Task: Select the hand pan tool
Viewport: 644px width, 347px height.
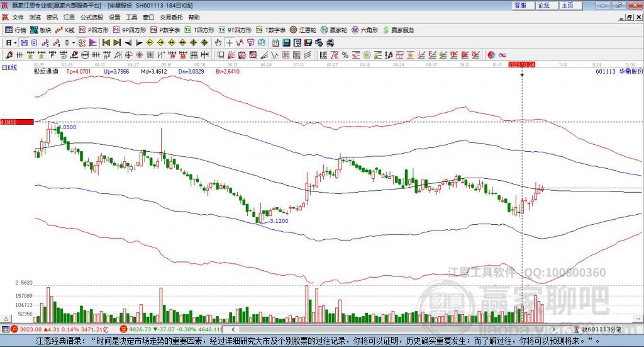Action: tap(218, 43)
